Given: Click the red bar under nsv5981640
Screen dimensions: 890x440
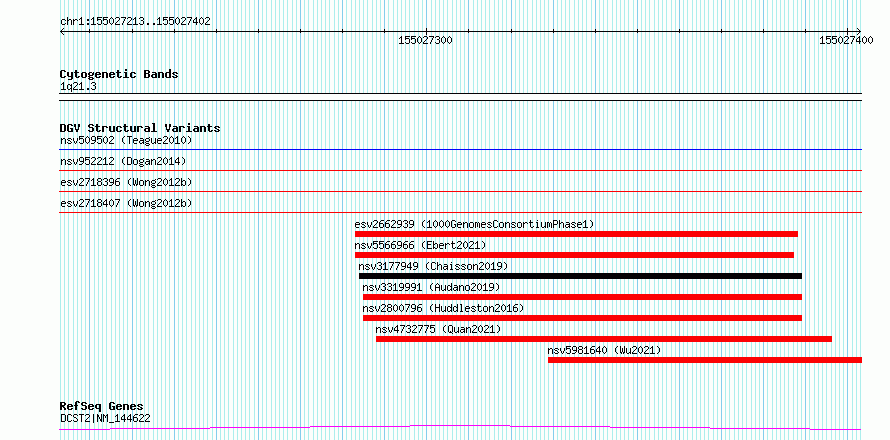Looking at the screenshot, I should (705, 360).
